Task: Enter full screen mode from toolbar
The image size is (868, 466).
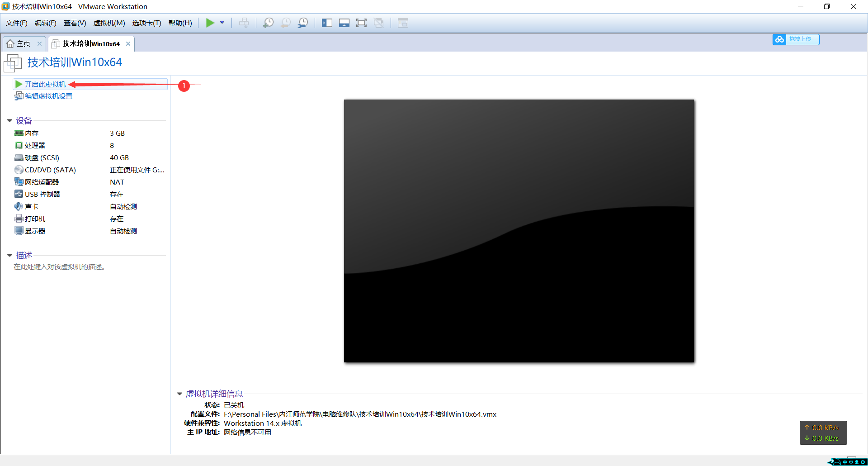Action: pos(361,23)
